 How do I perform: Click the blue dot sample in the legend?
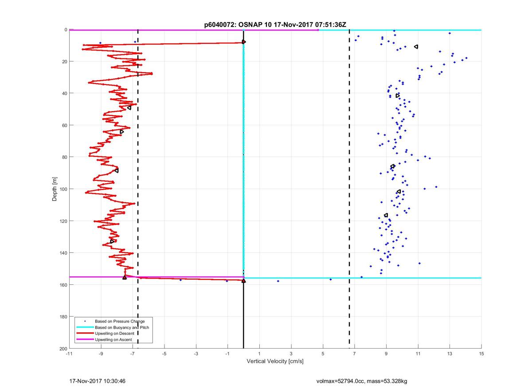[85, 321]
